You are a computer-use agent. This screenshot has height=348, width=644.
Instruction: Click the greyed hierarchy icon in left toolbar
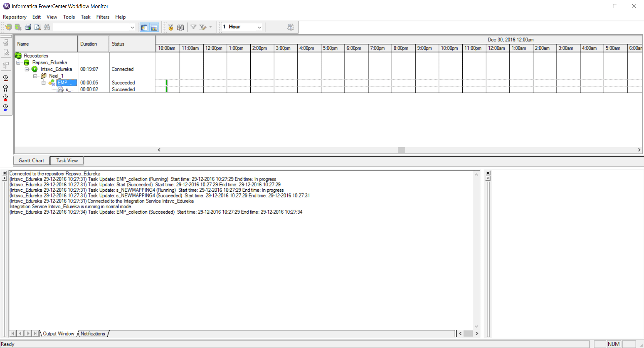click(6, 65)
